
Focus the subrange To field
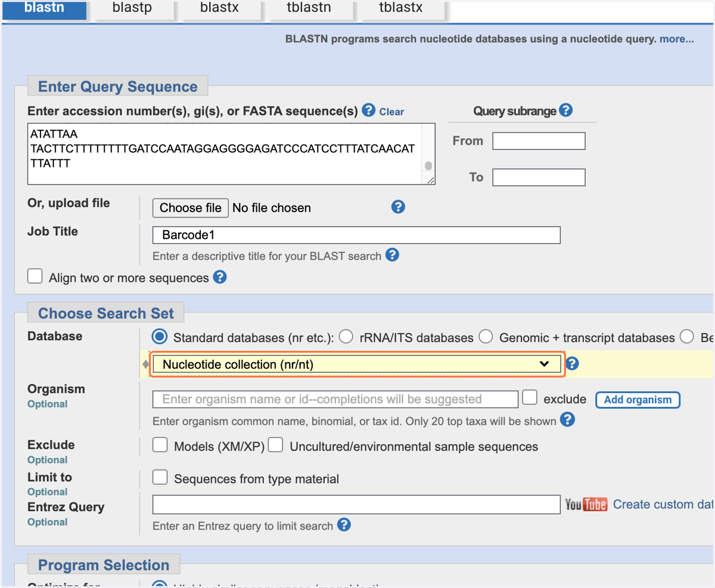[539, 177]
